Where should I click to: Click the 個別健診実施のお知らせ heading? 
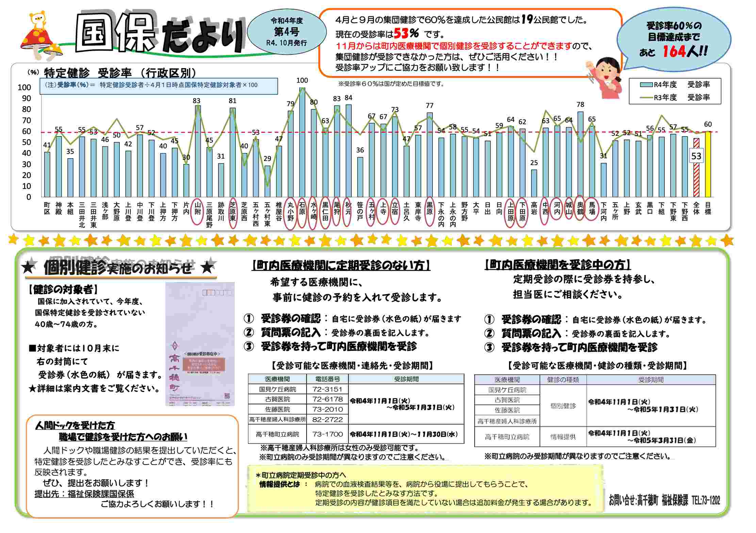click(x=118, y=268)
